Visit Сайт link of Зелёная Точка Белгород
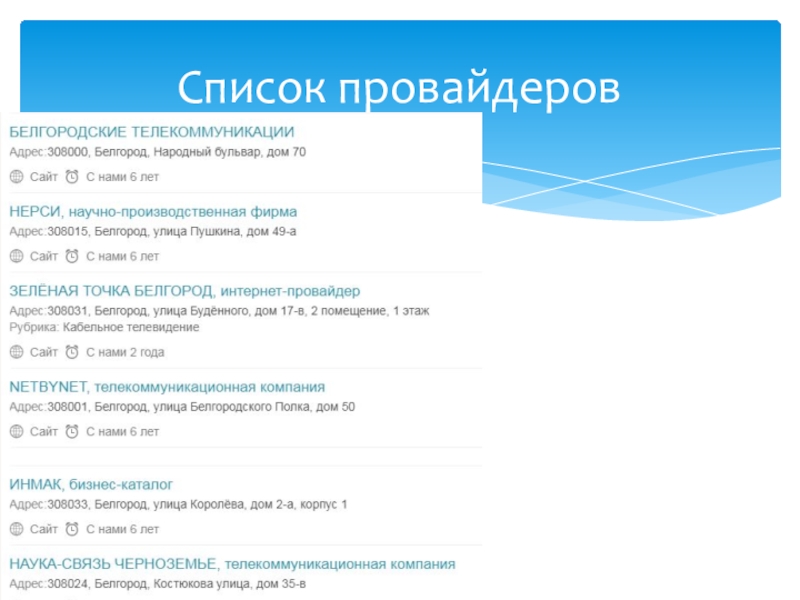The width and height of the screenshot is (800, 600). coord(44,353)
